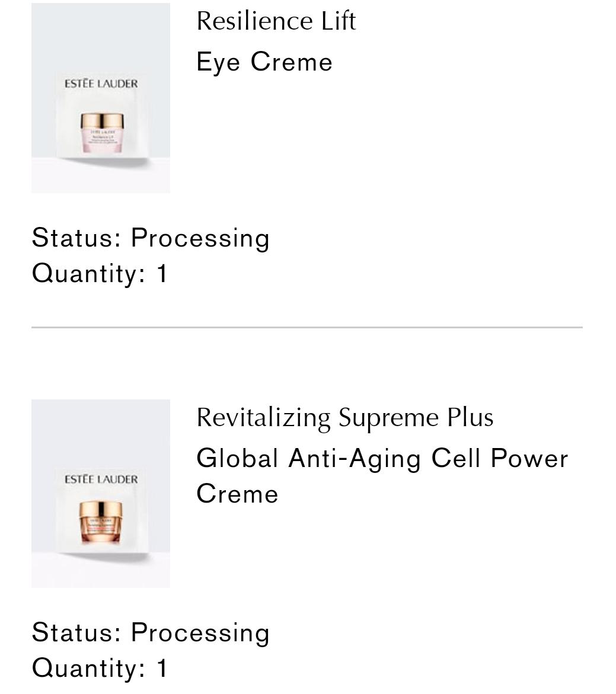Click the 'Quantity:' label under Cell Power Creme
The height and width of the screenshot is (694, 616).
tap(88, 668)
